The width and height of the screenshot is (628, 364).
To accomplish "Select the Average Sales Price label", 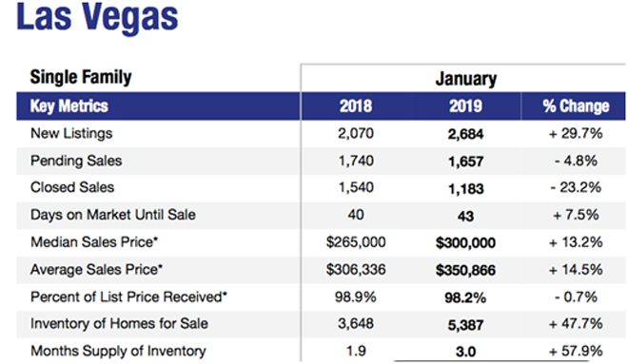I will coord(96,269).
